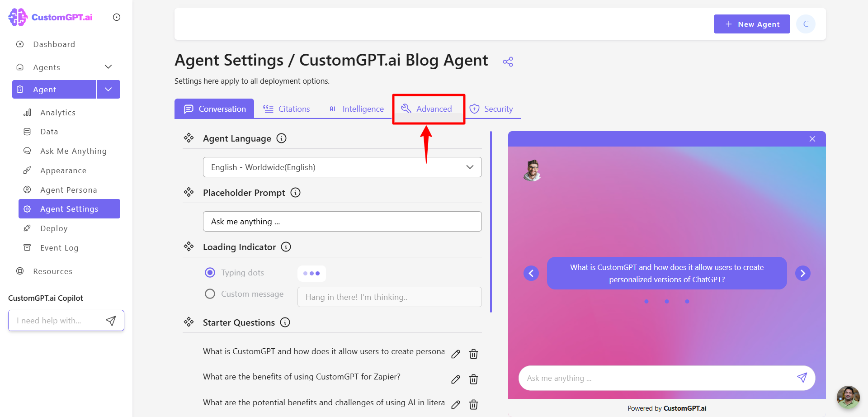Open the Event Log
Viewport: 868px width, 417px height.
coord(59,248)
